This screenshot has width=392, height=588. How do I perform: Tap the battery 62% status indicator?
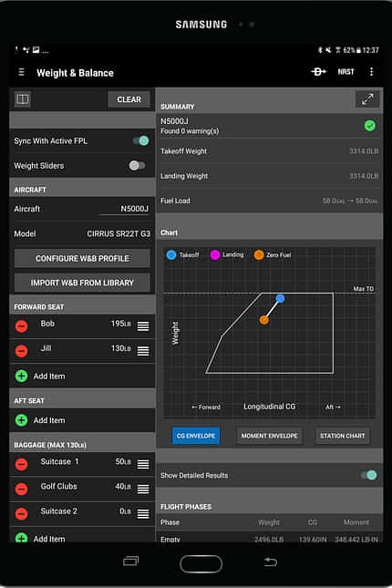[352, 50]
